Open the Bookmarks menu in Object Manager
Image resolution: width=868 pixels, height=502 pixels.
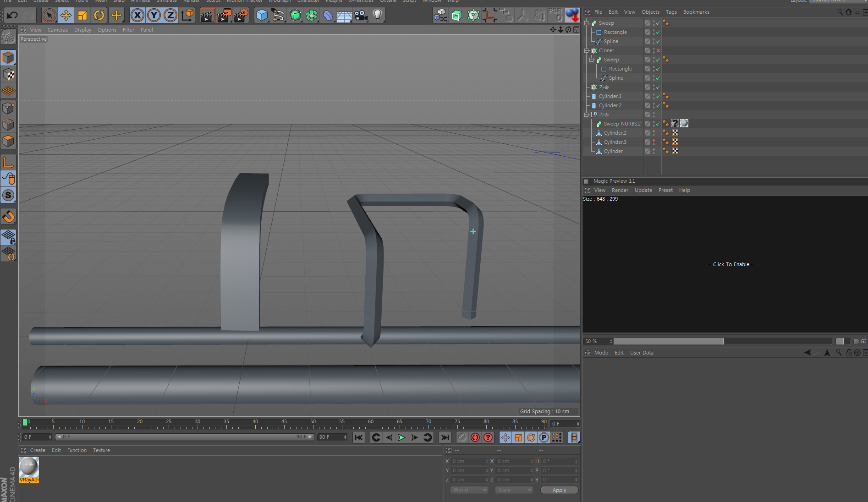click(696, 12)
